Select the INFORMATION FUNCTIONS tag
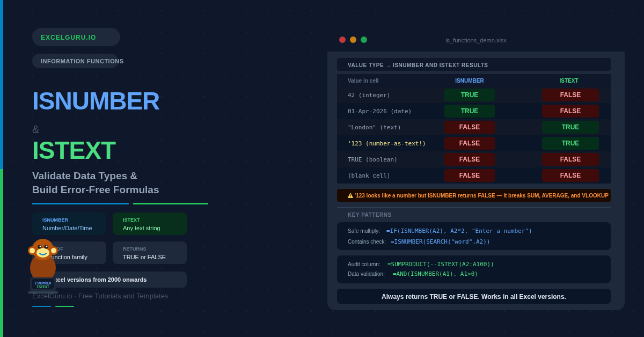Screen dimensions: 644x337 (x=76, y=61)
